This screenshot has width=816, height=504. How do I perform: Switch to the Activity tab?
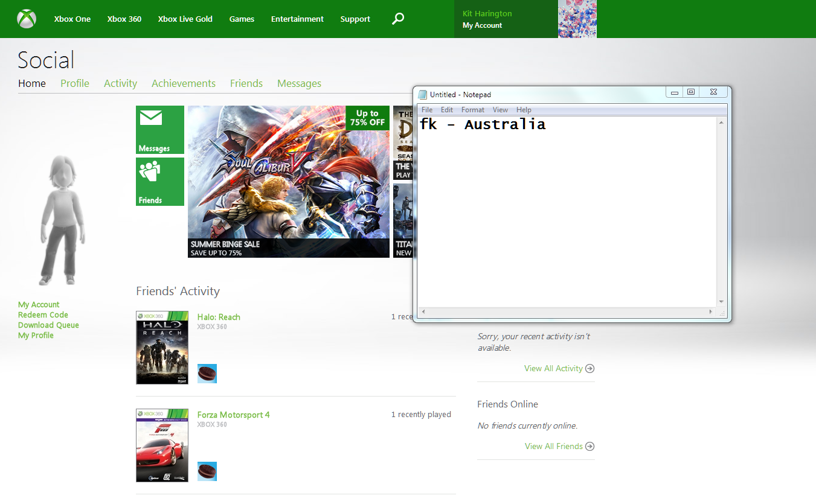121,83
